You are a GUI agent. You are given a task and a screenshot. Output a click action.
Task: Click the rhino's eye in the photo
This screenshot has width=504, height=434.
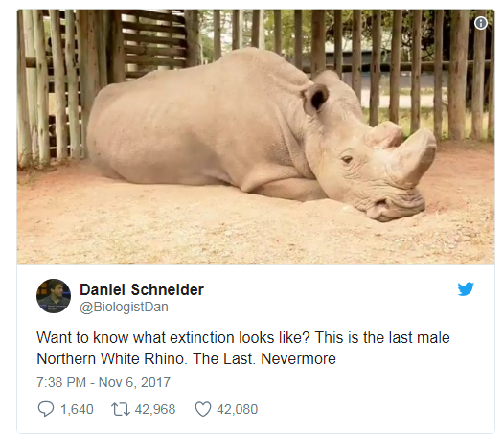point(347,159)
